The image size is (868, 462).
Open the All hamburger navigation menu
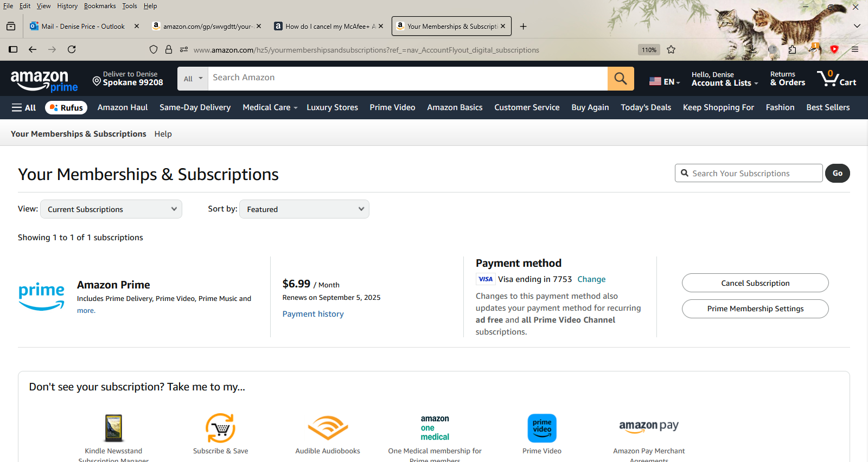[24, 107]
